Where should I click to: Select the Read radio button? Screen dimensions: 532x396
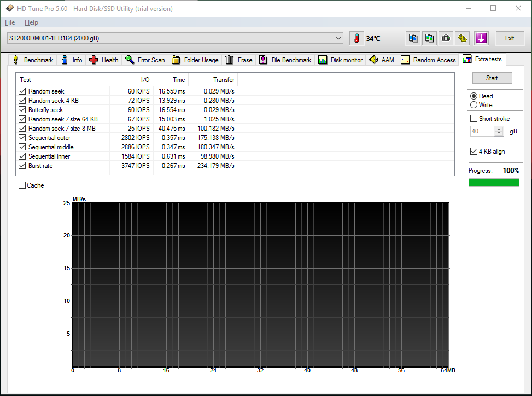coord(473,96)
